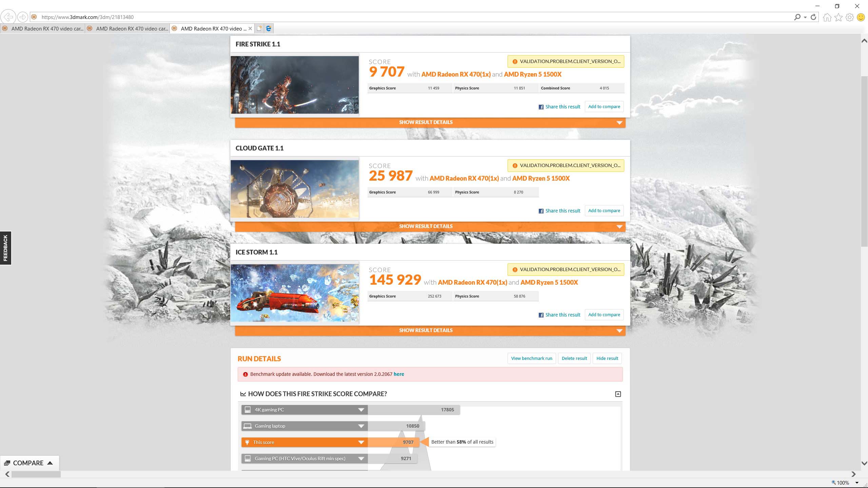Image resolution: width=868 pixels, height=488 pixels.
Task: Click the Ice Storm validation warning icon
Action: [x=515, y=270]
